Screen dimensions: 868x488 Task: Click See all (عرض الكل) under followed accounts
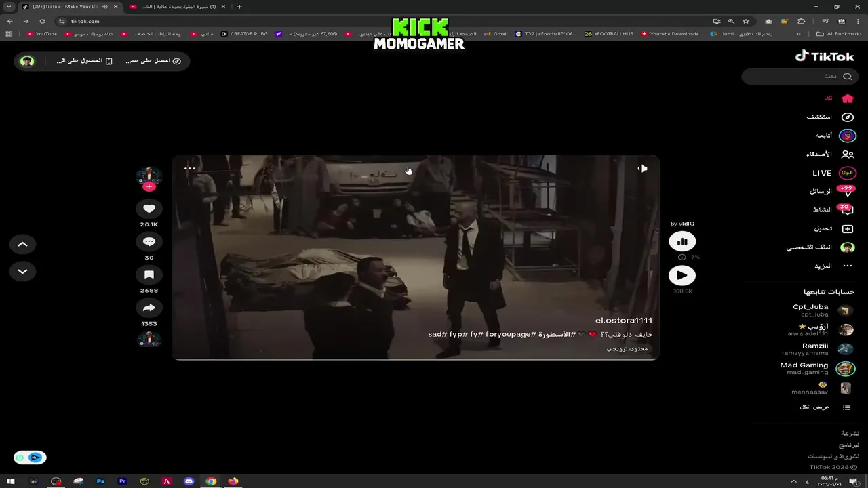825,407
